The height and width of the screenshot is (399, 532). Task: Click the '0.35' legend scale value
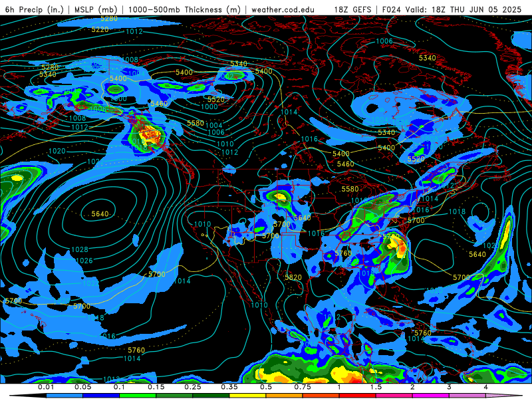point(229,387)
